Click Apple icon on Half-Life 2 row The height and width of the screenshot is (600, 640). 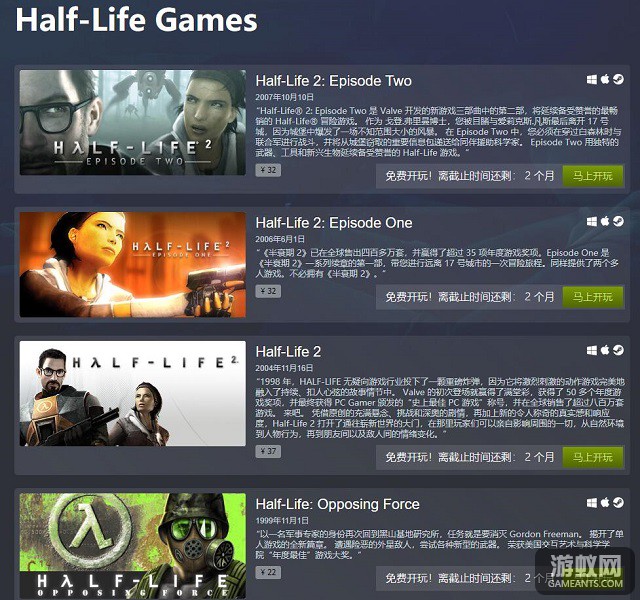[x=605, y=350]
